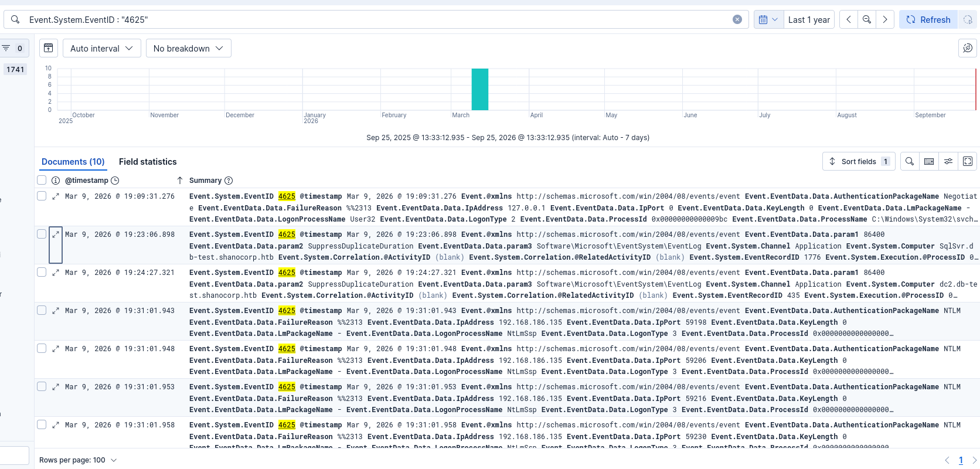
Task: Click the search magnifier icon in query bar
Action: [x=15, y=19]
